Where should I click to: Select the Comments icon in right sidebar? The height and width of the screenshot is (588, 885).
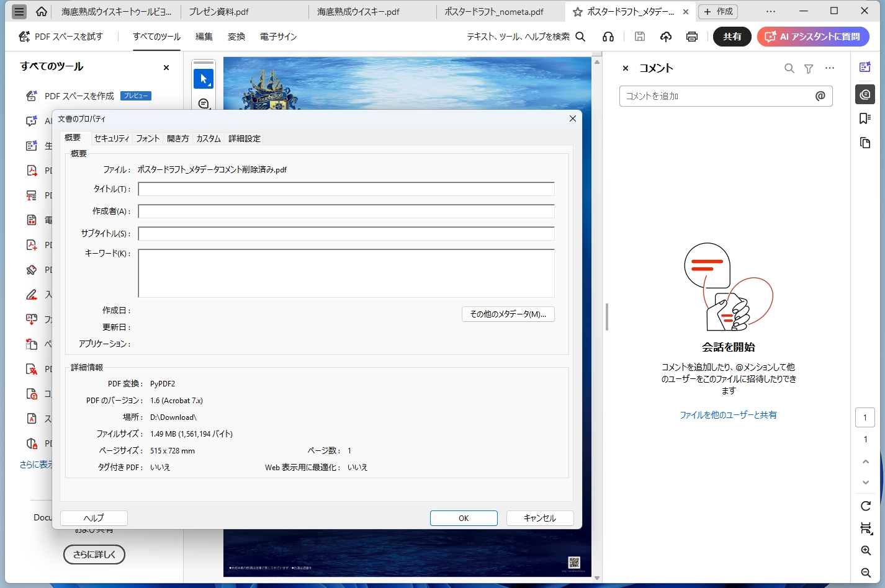tap(865, 94)
